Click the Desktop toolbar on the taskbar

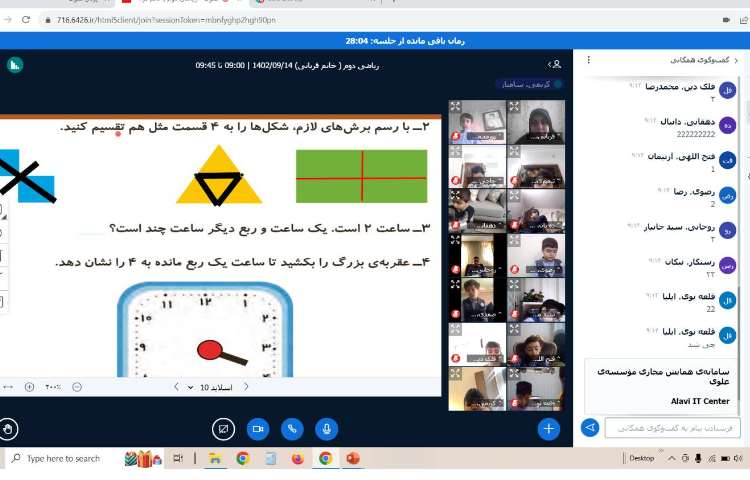click(641, 458)
